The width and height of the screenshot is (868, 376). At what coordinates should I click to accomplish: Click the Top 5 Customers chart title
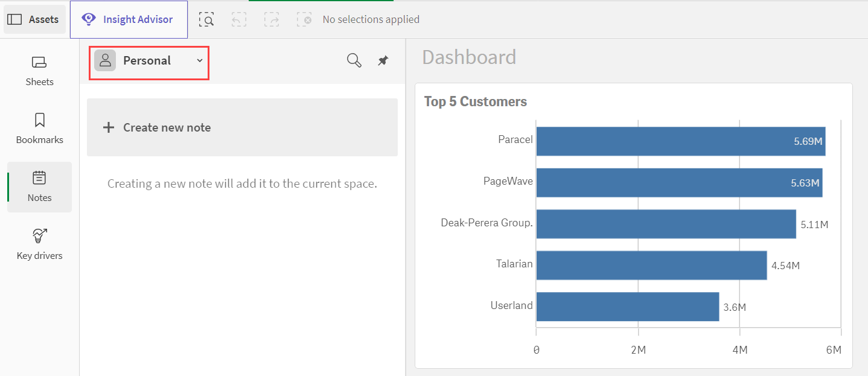pos(476,101)
